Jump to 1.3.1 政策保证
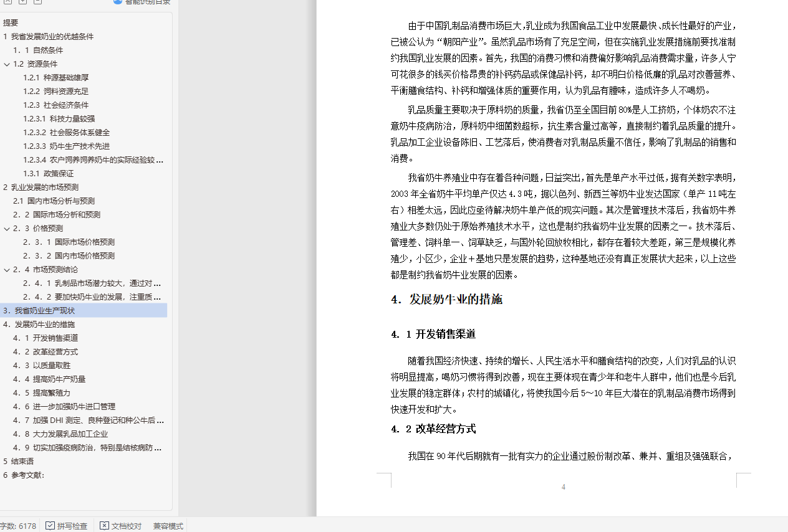Viewport: 788px width, 532px height. coord(49,174)
